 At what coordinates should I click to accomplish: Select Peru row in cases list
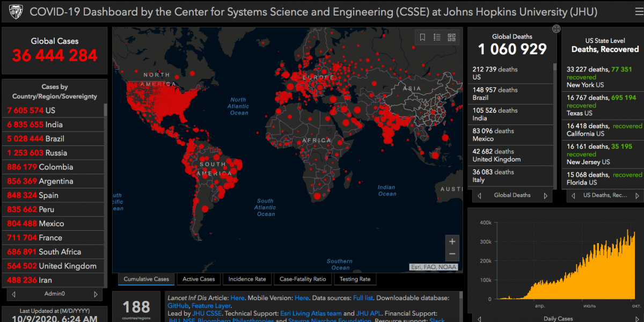tap(53, 209)
